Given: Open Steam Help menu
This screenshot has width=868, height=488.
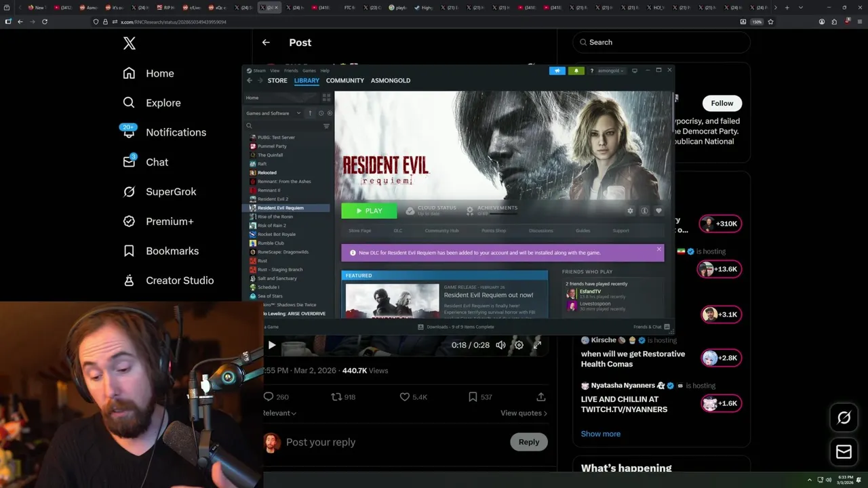Looking at the screenshot, I should click(x=325, y=70).
